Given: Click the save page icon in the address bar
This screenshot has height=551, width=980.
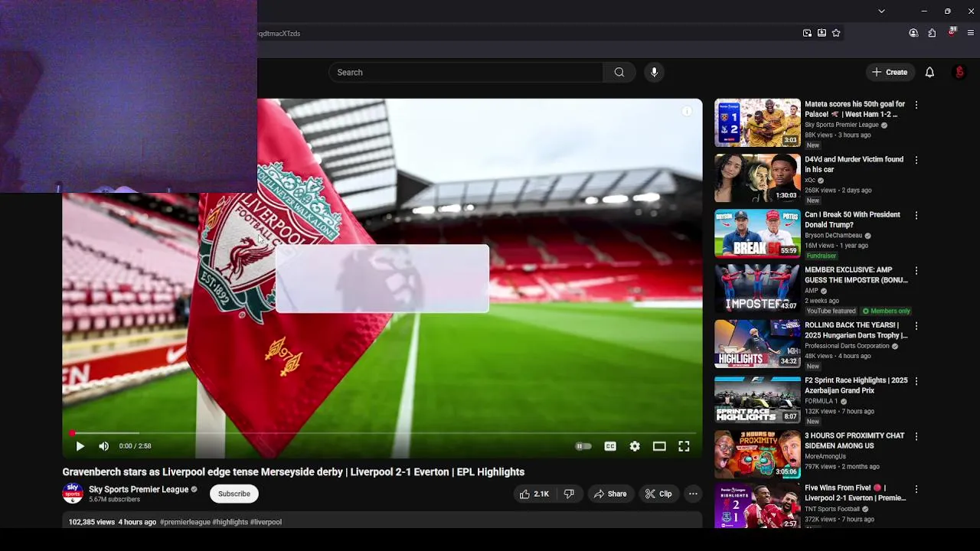Looking at the screenshot, I should point(822,33).
